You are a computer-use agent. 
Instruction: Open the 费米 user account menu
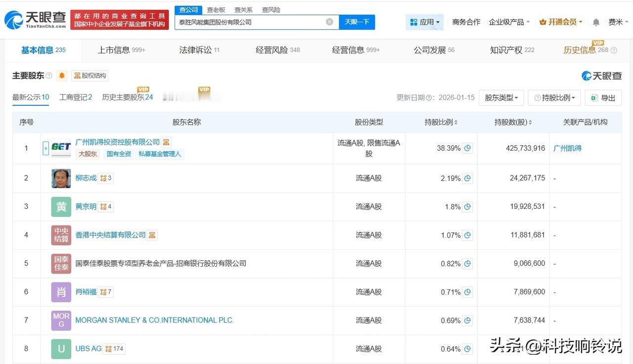(x=619, y=22)
